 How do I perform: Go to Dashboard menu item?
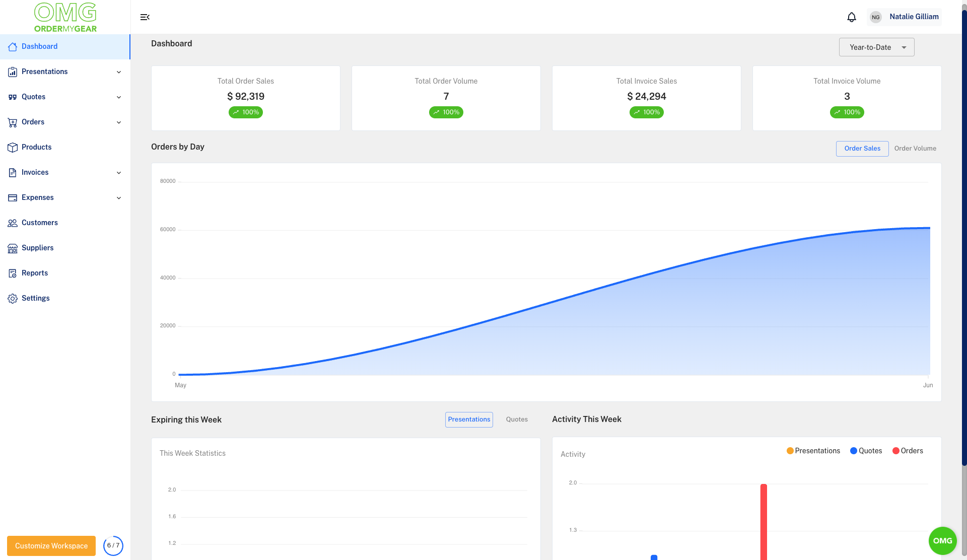[39, 46]
